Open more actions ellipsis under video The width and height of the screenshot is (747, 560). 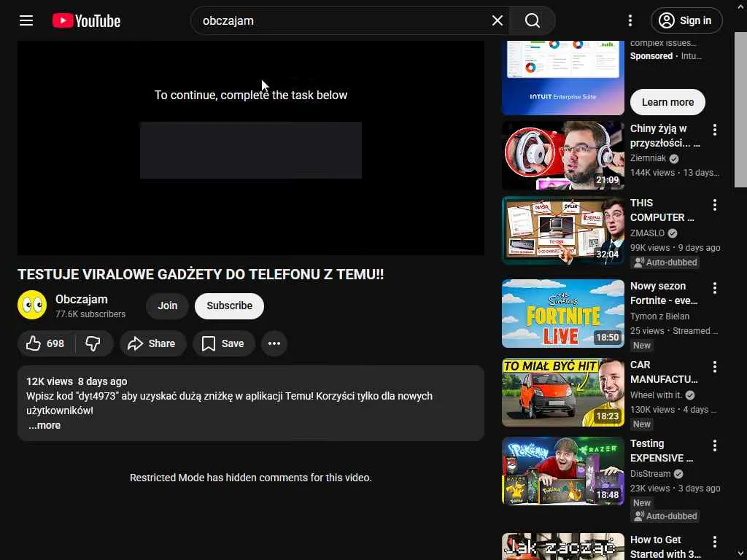274,343
